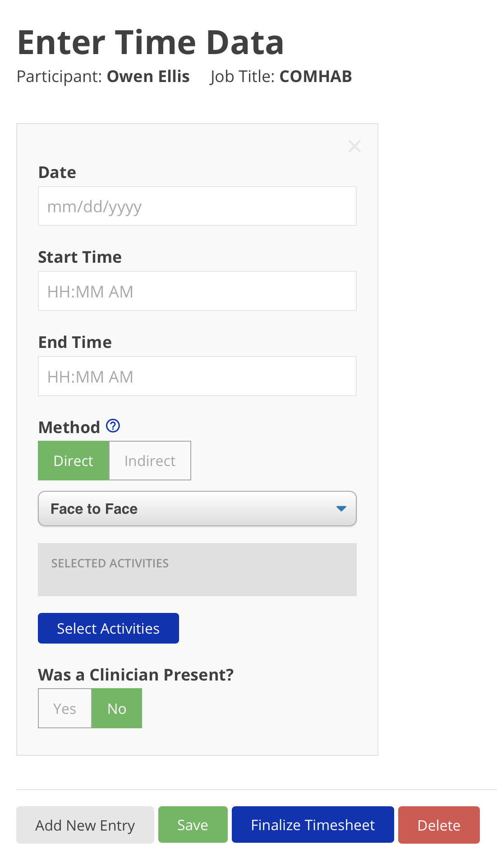Click the Start Time label

tap(80, 257)
